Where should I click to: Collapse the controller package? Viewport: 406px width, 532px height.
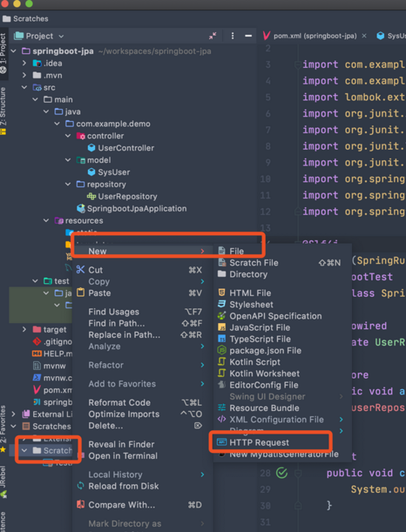tap(68, 136)
